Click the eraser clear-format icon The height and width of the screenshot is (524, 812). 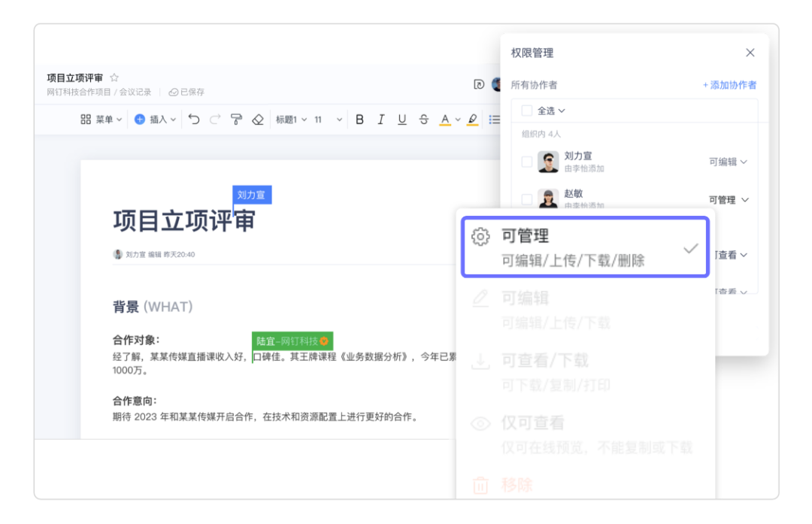tap(257, 120)
